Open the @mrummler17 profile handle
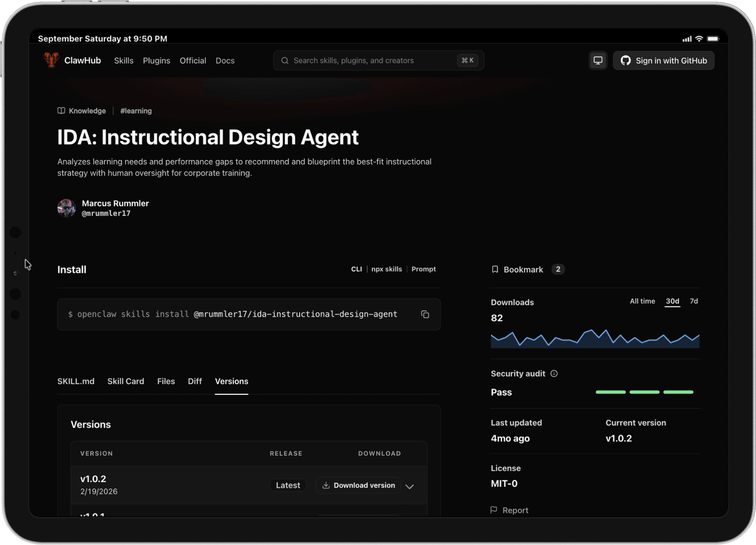756x545 pixels. pyautogui.click(x=106, y=213)
